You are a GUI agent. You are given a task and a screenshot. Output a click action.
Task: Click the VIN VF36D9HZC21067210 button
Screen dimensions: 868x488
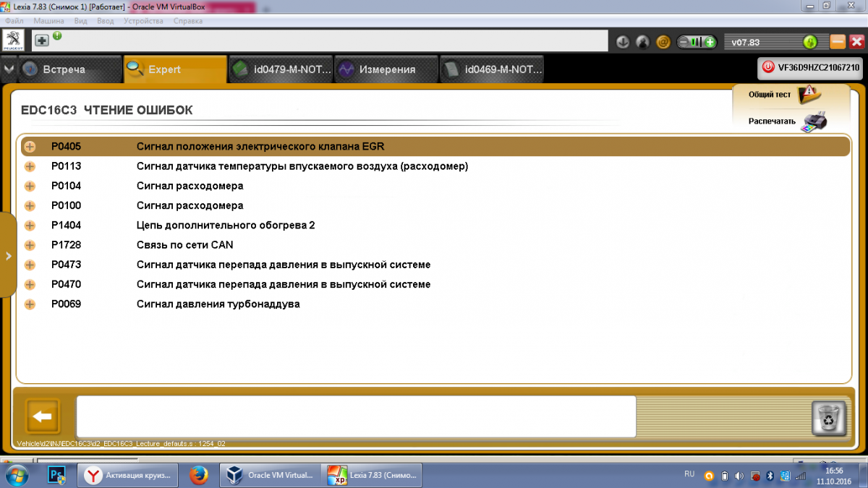[x=810, y=68]
